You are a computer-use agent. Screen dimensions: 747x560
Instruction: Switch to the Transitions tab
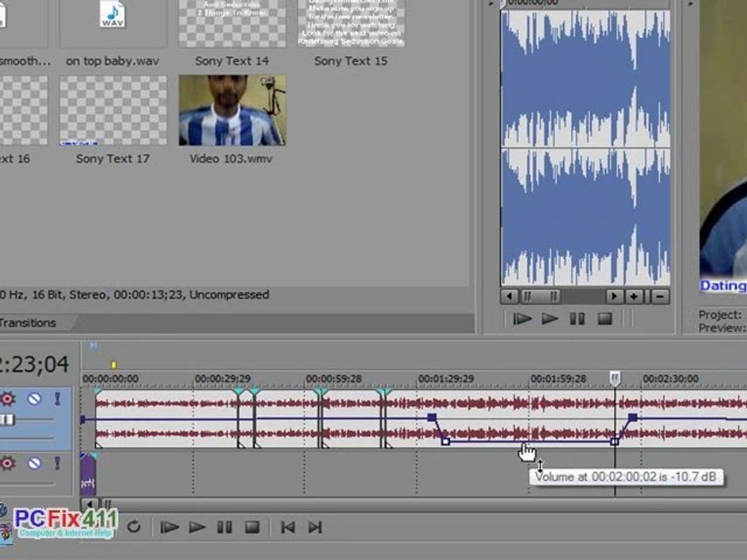click(x=27, y=323)
